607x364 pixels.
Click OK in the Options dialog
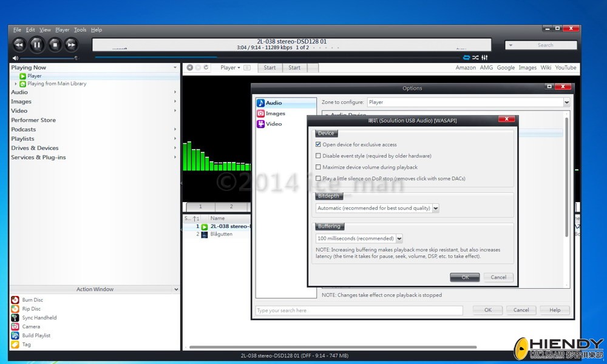[488, 310]
